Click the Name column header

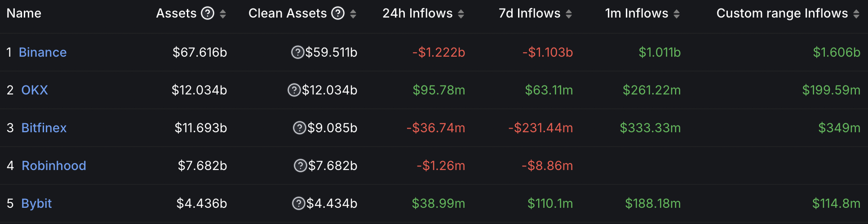tap(24, 13)
